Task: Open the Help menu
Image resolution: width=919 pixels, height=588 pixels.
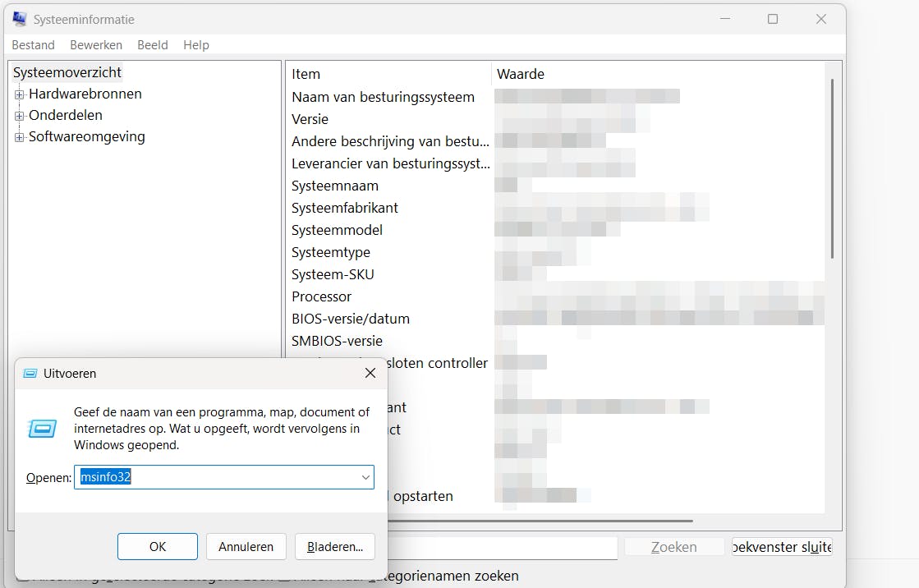Action: coord(195,44)
